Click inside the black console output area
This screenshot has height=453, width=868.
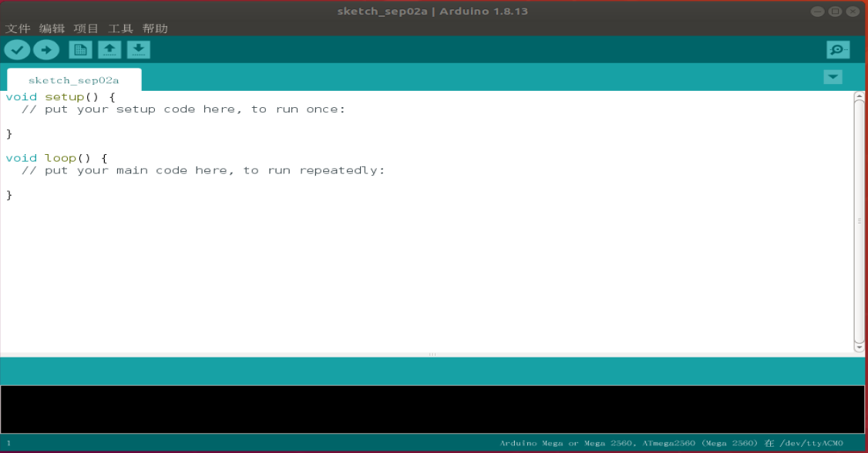(x=432, y=409)
